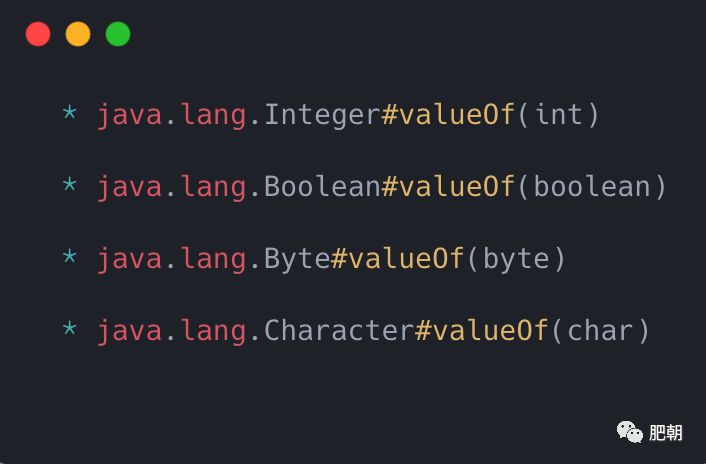
Task: Click the asterisk before the Integer line
Action: (x=69, y=114)
